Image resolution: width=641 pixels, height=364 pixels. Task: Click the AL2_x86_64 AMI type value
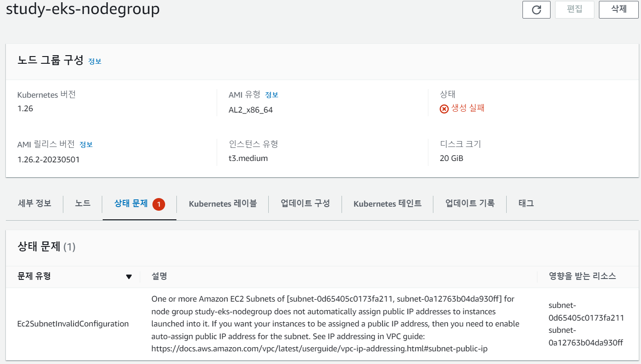(x=251, y=110)
